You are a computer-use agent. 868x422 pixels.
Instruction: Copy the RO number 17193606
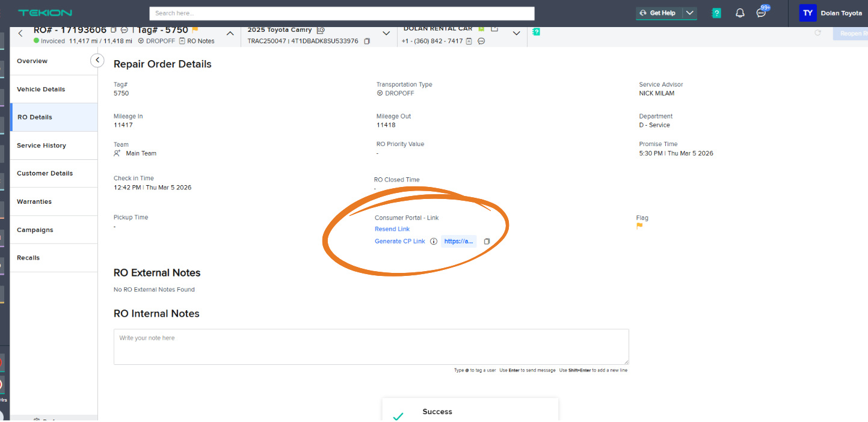tap(114, 29)
